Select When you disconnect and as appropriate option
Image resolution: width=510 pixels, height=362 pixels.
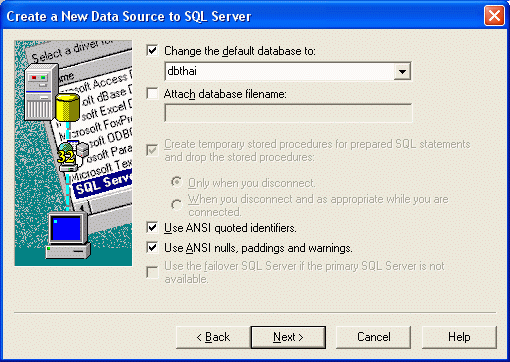point(176,205)
